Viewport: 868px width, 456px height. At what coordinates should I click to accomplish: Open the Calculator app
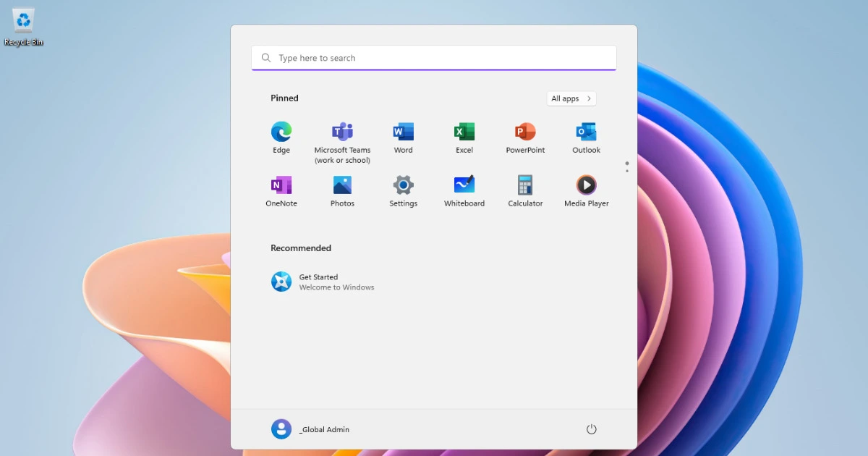point(525,192)
